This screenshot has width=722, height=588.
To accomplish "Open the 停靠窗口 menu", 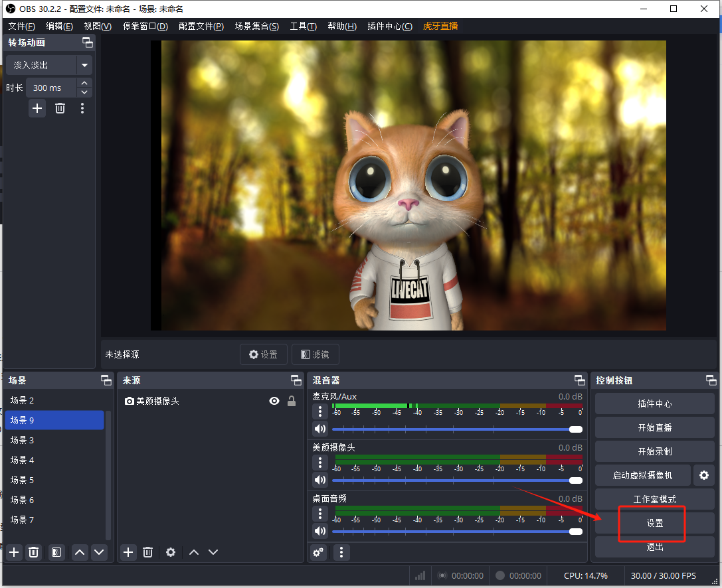I will [x=145, y=27].
